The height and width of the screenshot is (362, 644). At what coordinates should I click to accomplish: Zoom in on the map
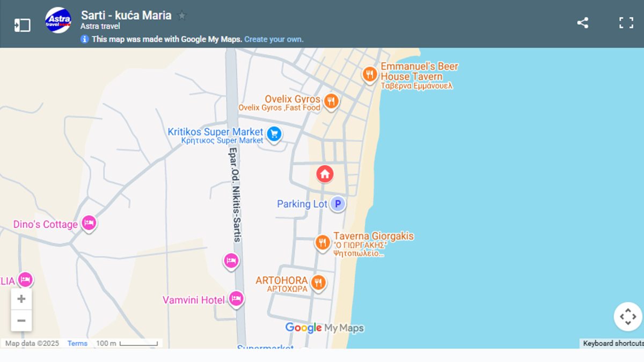coord(21,299)
